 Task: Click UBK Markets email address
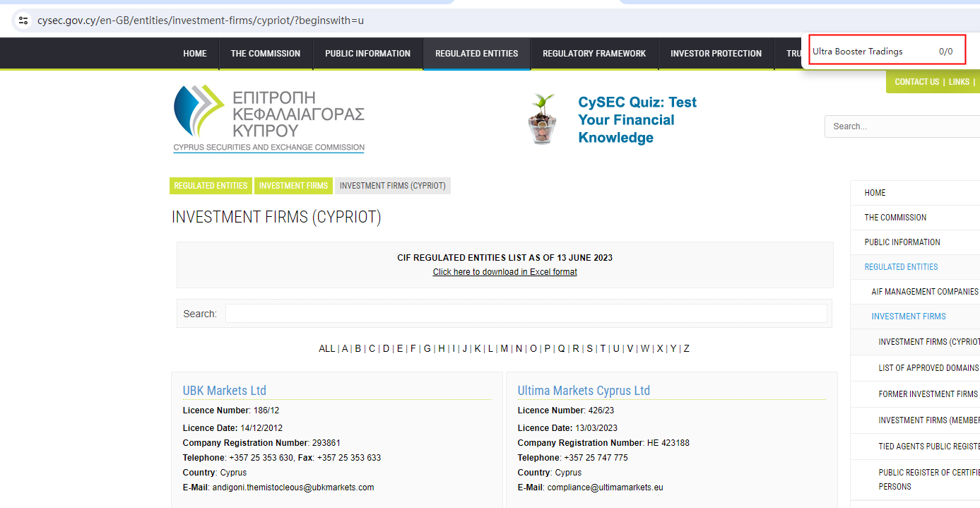(293, 488)
